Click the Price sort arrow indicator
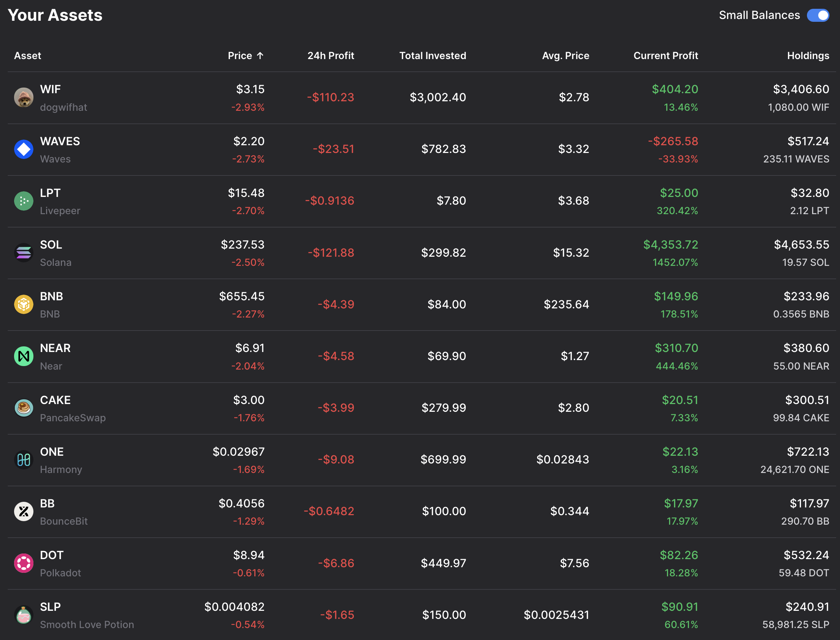Screen dimensions: 840x640 [260, 56]
